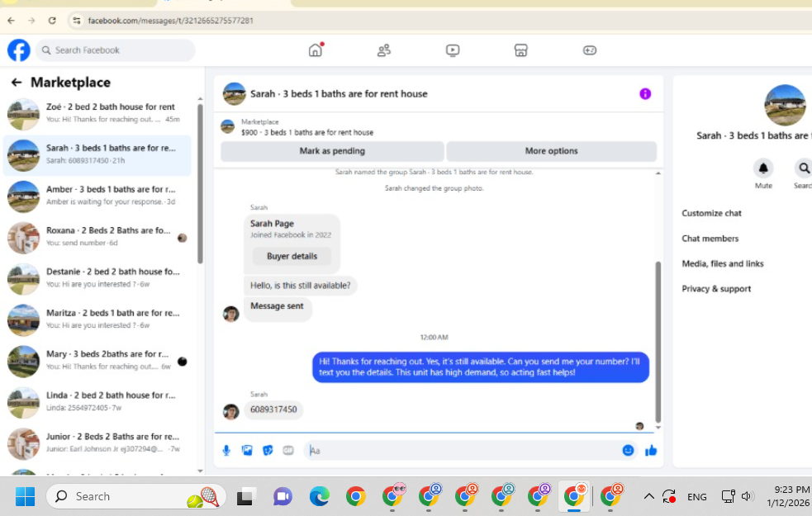Screen dimensions: 812x516
Task: Open conversation info purple icon
Action: point(645,93)
